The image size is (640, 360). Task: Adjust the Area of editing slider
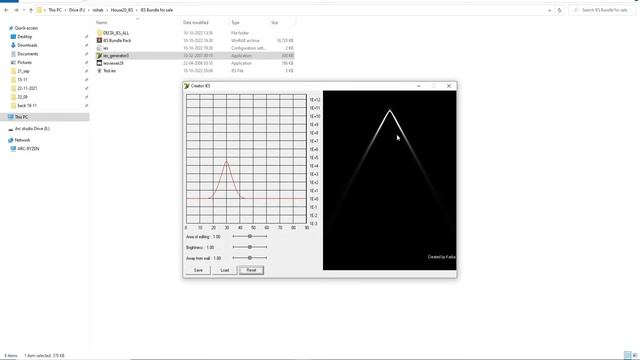click(249, 236)
